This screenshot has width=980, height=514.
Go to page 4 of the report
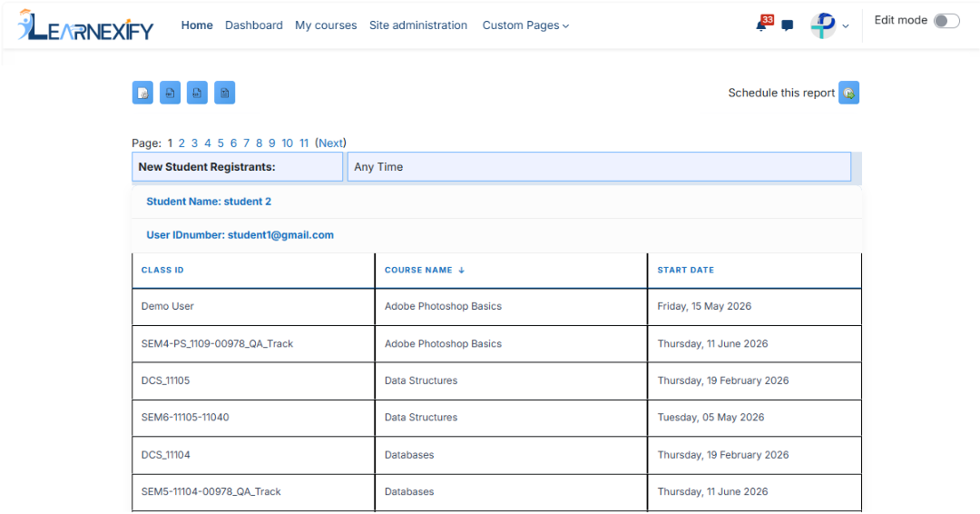pos(208,143)
